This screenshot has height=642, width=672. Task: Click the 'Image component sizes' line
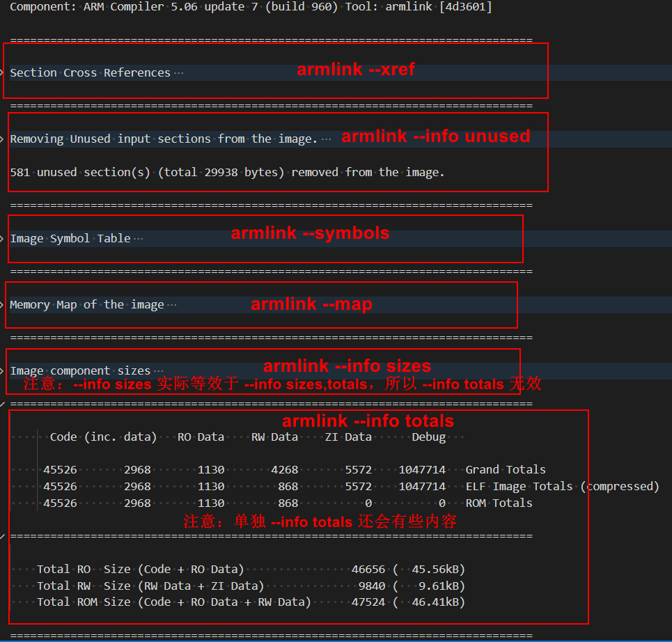point(81,370)
